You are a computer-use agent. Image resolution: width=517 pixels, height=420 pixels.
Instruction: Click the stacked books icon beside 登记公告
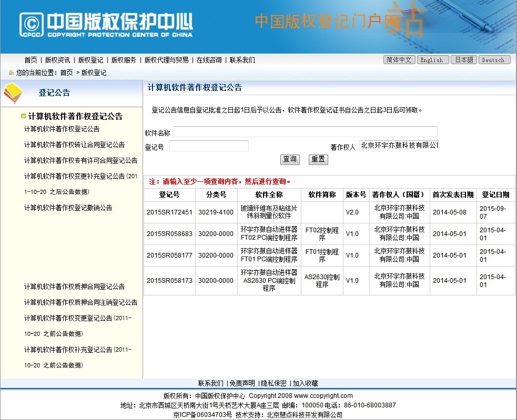pos(13,94)
